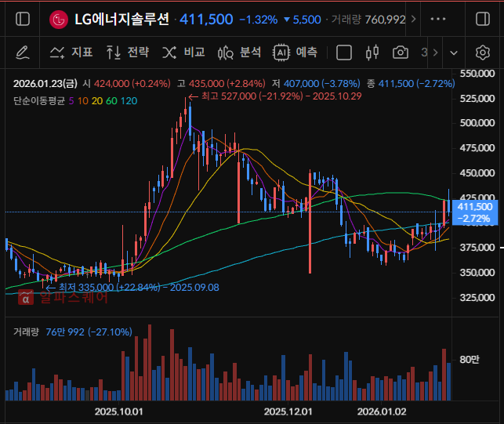Open the 전략 strategy menu
The image size is (504, 424).
128,52
